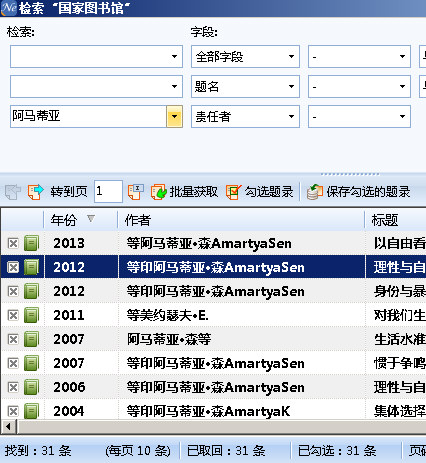Expand the 责任者 field dropdown
Image resolution: width=426 pixels, height=463 pixels.
291,116
